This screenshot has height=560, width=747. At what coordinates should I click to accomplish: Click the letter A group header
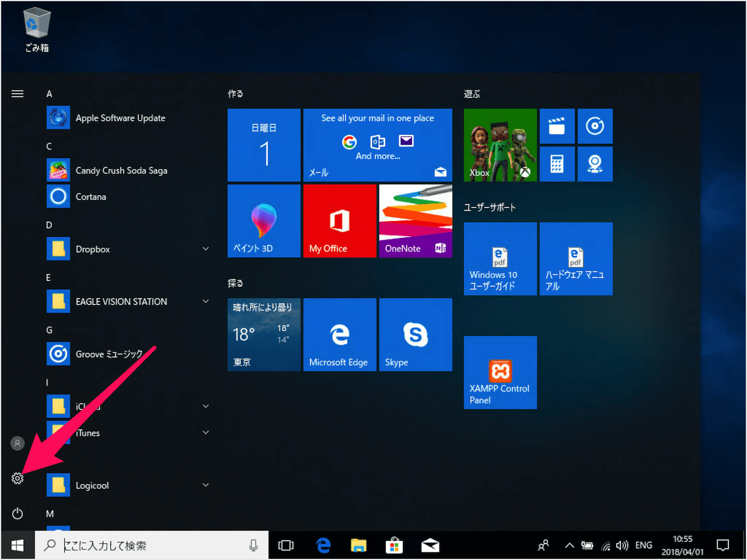[x=49, y=94]
